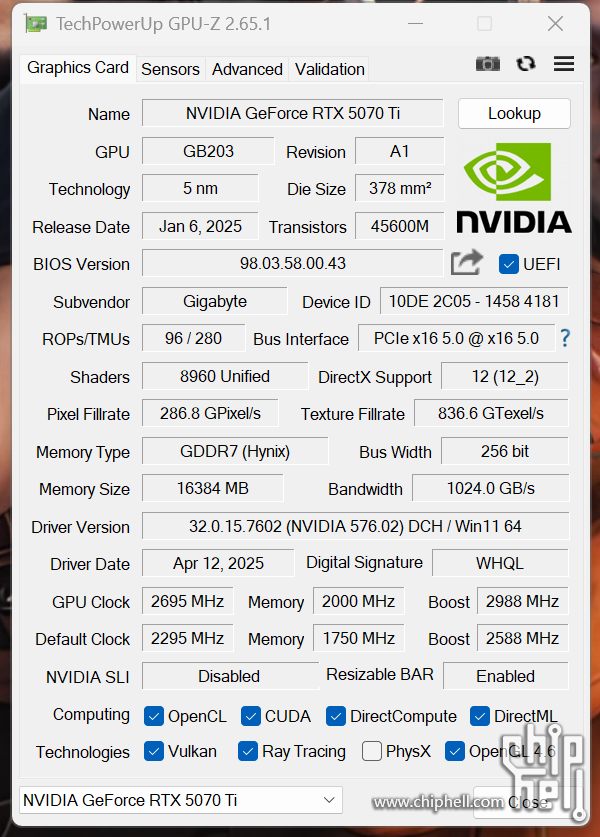Viewport: 600px width, 837px height.
Task: Click the Close button
Action: point(524,801)
